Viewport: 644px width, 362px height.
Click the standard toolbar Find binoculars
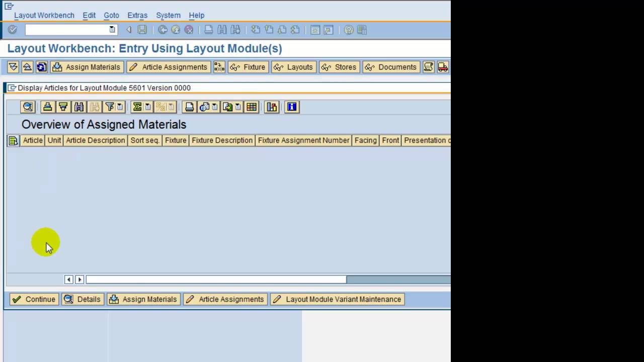pos(222,30)
